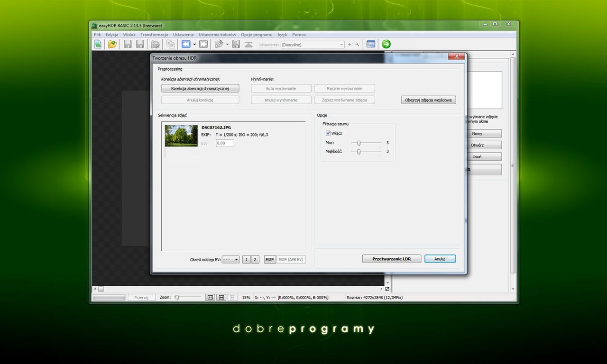
Task: Open the Plik menu
Action: [x=97, y=35]
